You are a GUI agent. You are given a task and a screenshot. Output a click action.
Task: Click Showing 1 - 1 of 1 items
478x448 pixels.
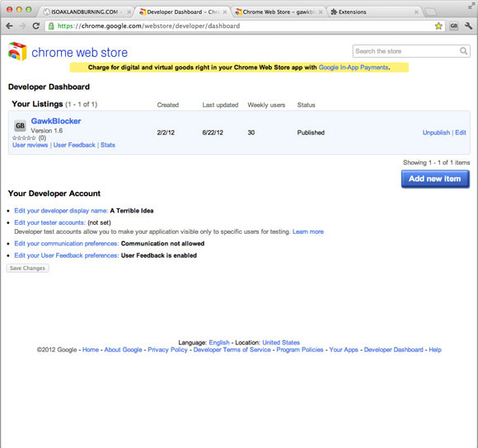(x=436, y=162)
